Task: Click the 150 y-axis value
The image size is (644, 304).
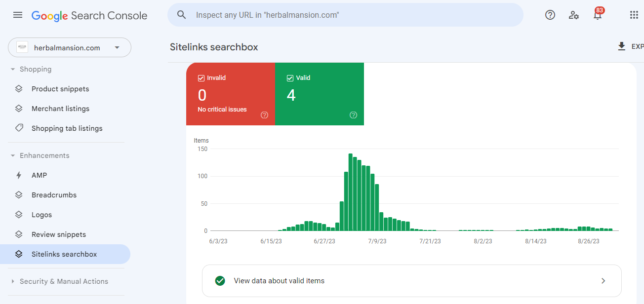Action: point(202,149)
